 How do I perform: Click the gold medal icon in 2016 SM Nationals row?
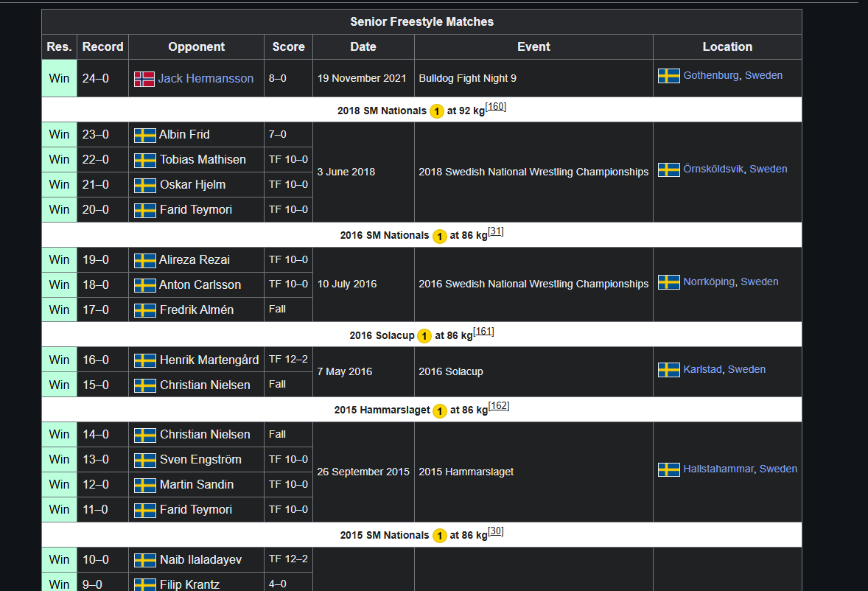pyautogui.click(x=440, y=237)
